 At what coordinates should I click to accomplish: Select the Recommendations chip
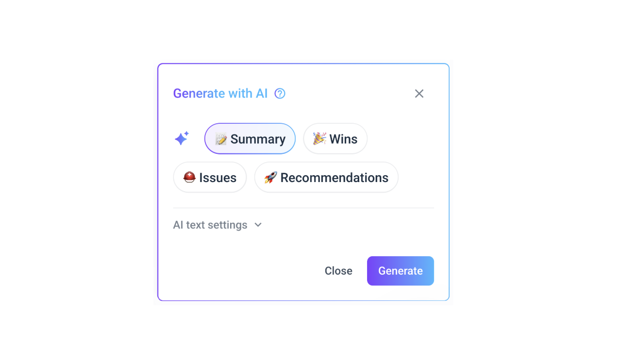pyautogui.click(x=326, y=177)
